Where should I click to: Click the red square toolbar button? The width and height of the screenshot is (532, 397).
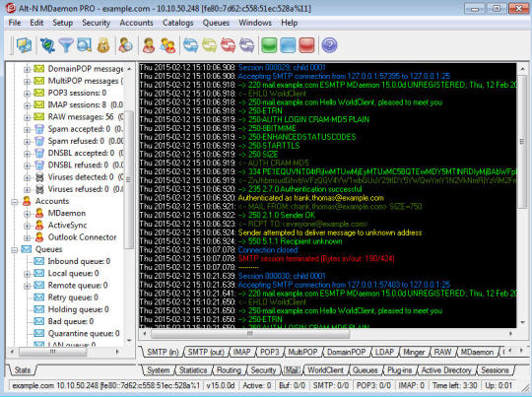306,45
